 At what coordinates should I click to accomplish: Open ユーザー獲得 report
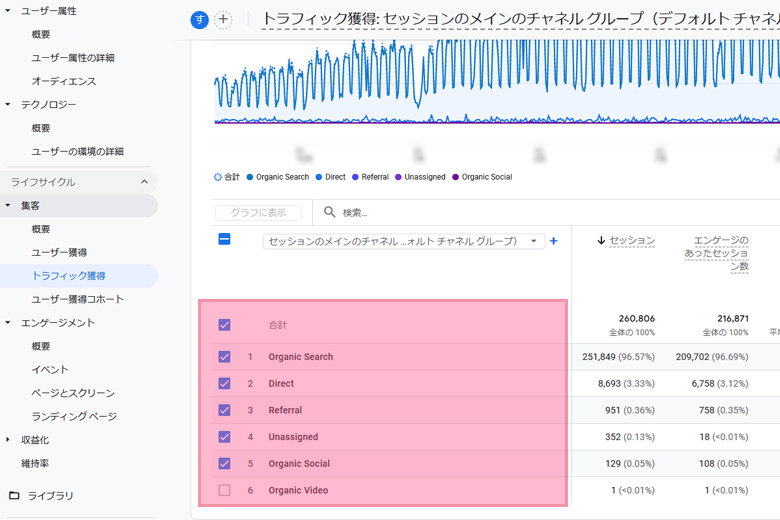[x=59, y=252]
